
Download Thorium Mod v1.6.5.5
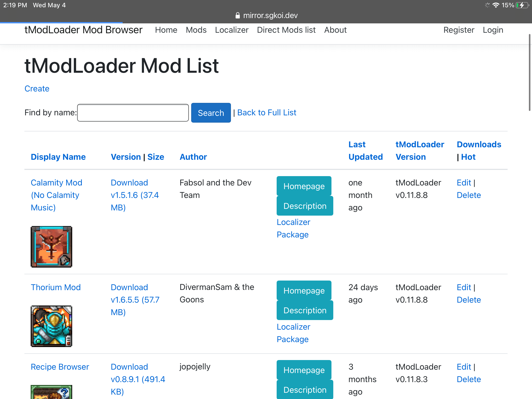(x=135, y=300)
